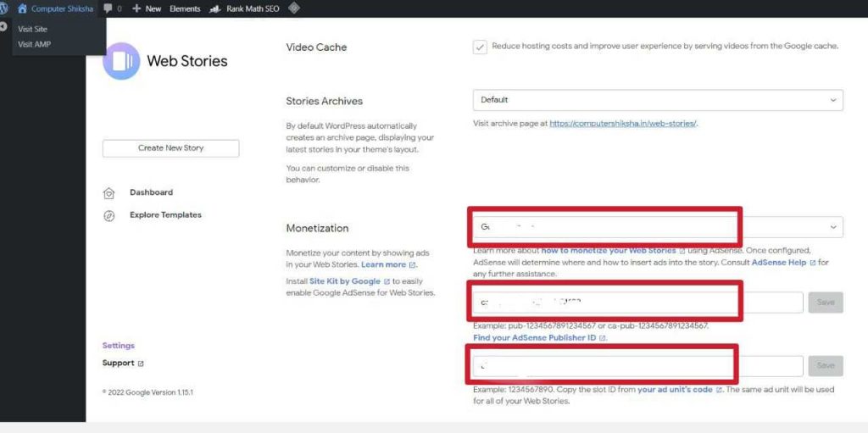Open the Computer Shiksha site menu
Image resolution: width=868 pixels, height=433 pixels.
point(62,8)
